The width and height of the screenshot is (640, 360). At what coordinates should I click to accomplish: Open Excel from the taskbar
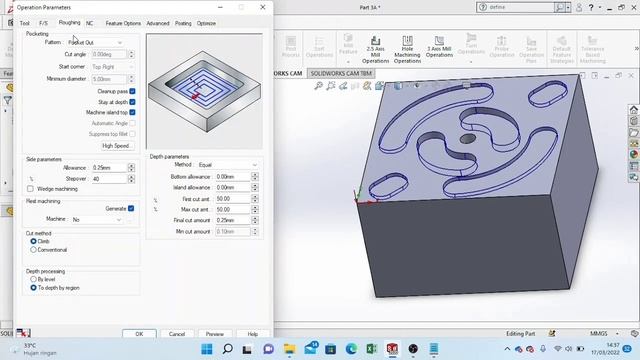coord(371,349)
